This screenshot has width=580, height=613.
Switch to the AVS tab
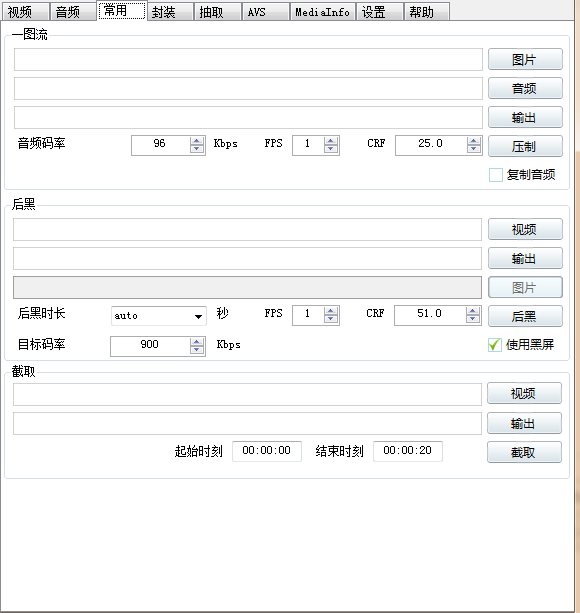pos(266,12)
